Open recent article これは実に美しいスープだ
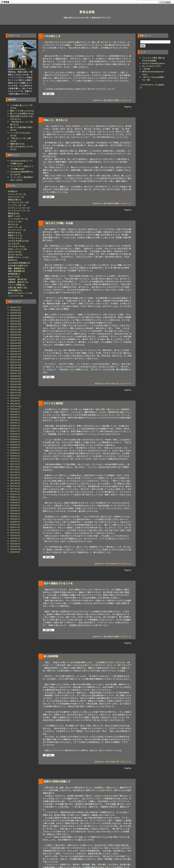This screenshot has height=868, width=174. (x=21, y=106)
